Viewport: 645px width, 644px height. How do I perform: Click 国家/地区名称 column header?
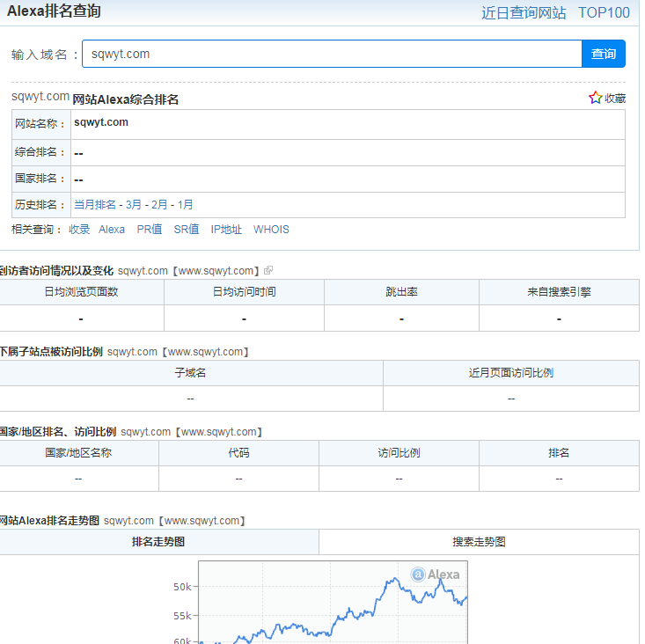pos(78,453)
